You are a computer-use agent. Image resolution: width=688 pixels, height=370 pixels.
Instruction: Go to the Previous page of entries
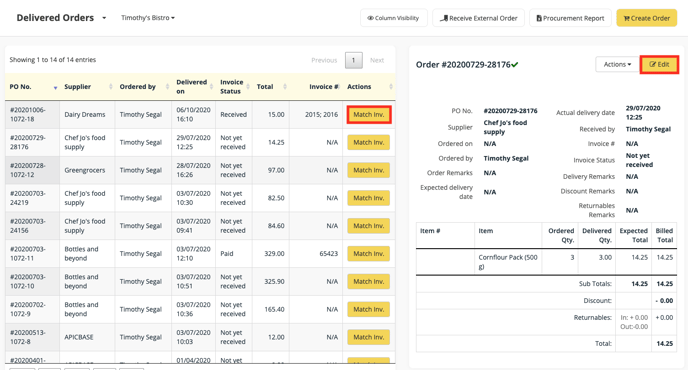click(x=324, y=60)
